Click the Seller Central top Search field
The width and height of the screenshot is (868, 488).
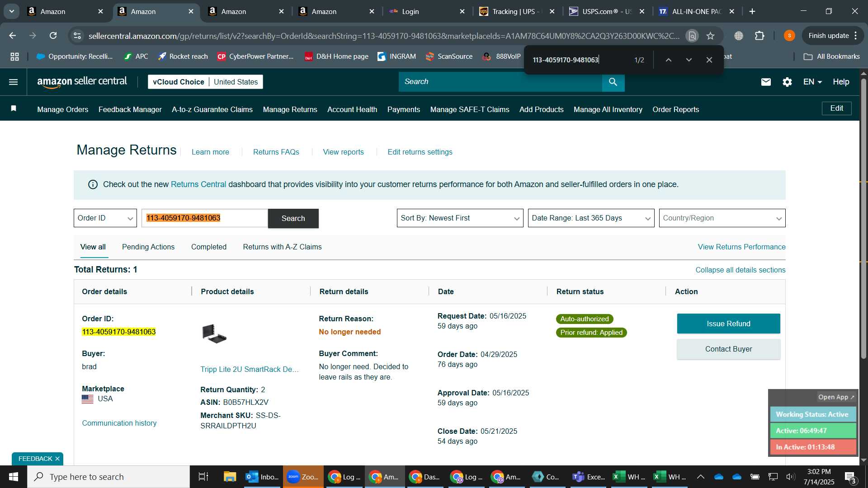pyautogui.click(x=500, y=82)
